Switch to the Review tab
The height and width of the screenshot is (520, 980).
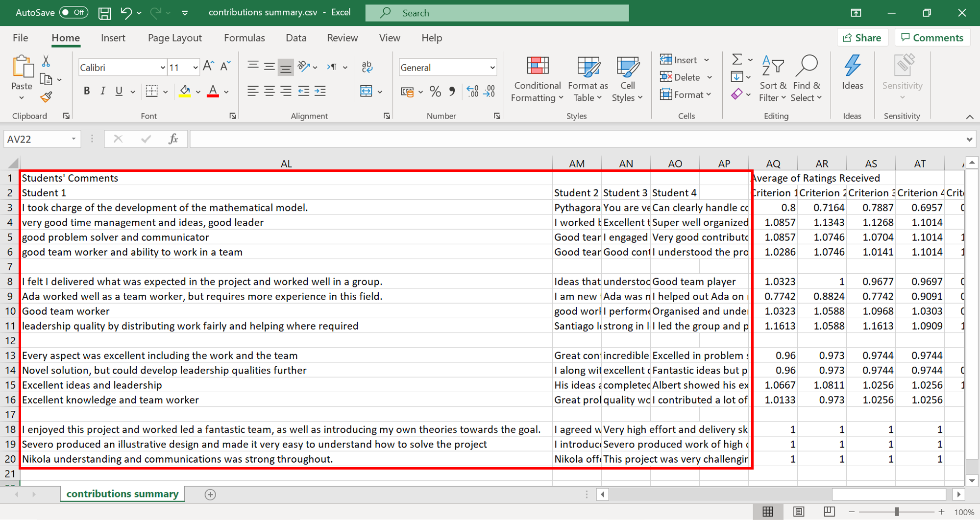(x=343, y=38)
